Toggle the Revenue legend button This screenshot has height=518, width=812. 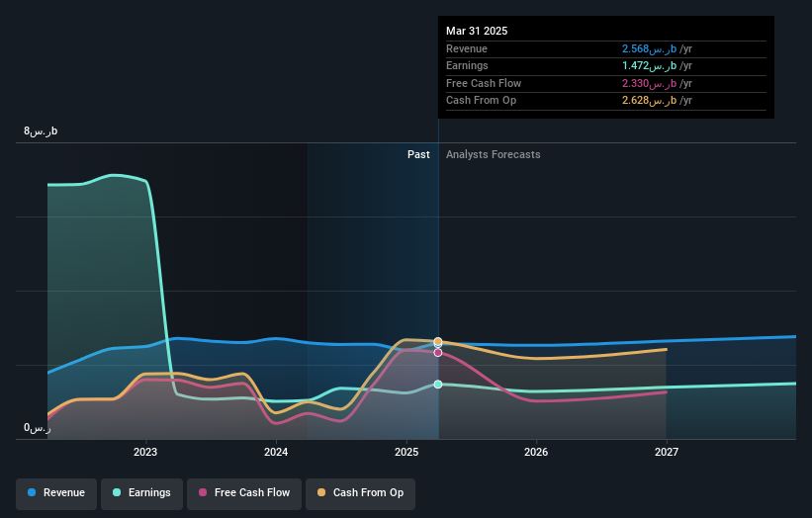(x=56, y=493)
